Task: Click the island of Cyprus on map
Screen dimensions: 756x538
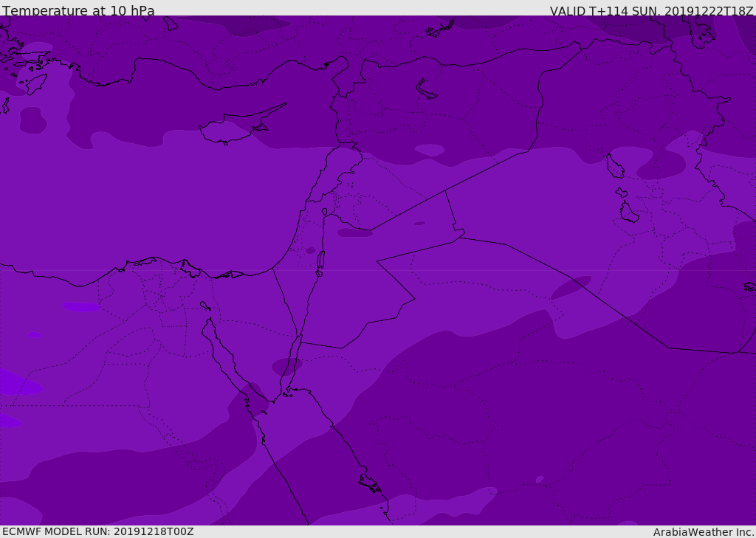Action: 241,125
